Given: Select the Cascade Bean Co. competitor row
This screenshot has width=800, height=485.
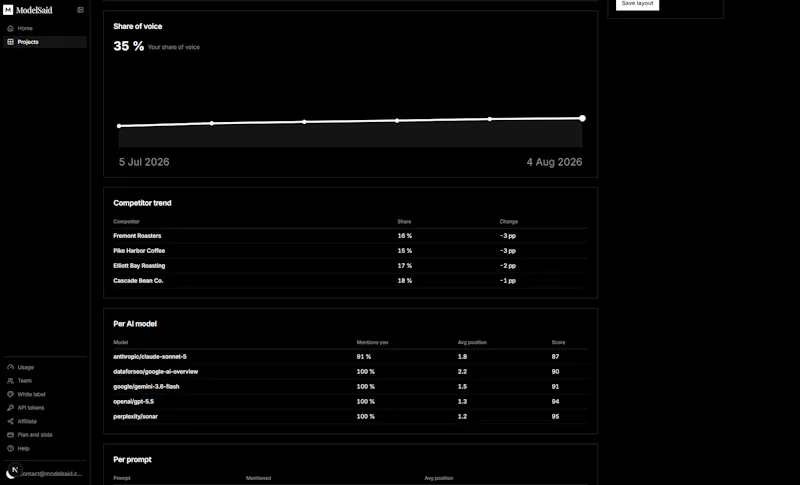Looking at the screenshot, I should click(x=350, y=280).
